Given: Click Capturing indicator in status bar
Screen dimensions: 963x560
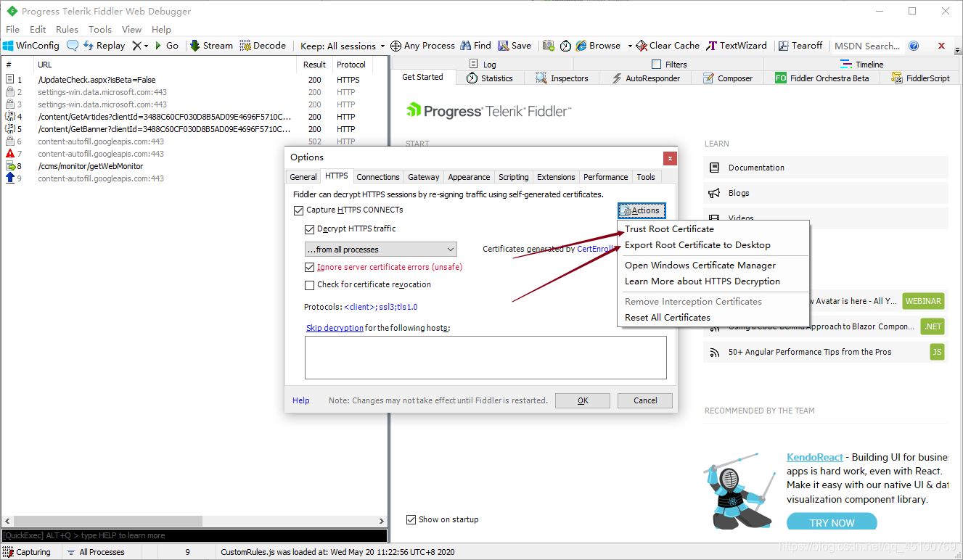Looking at the screenshot, I should pyautogui.click(x=27, y=552).
